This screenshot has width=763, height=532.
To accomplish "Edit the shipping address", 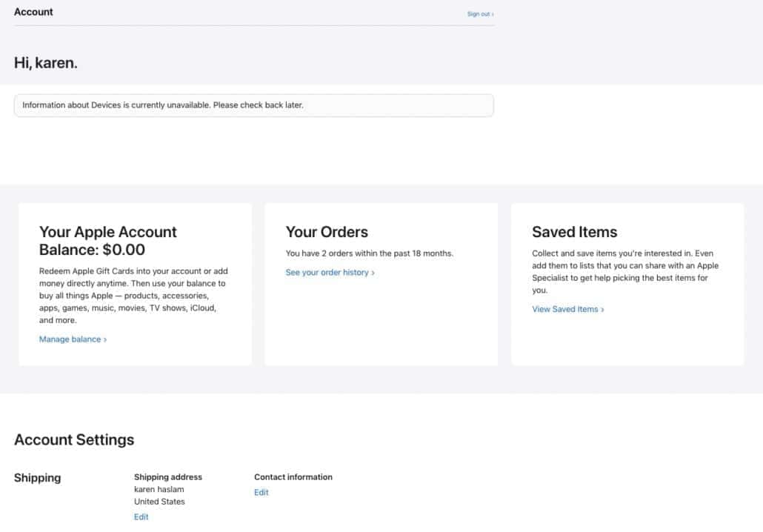I will 141,516.
